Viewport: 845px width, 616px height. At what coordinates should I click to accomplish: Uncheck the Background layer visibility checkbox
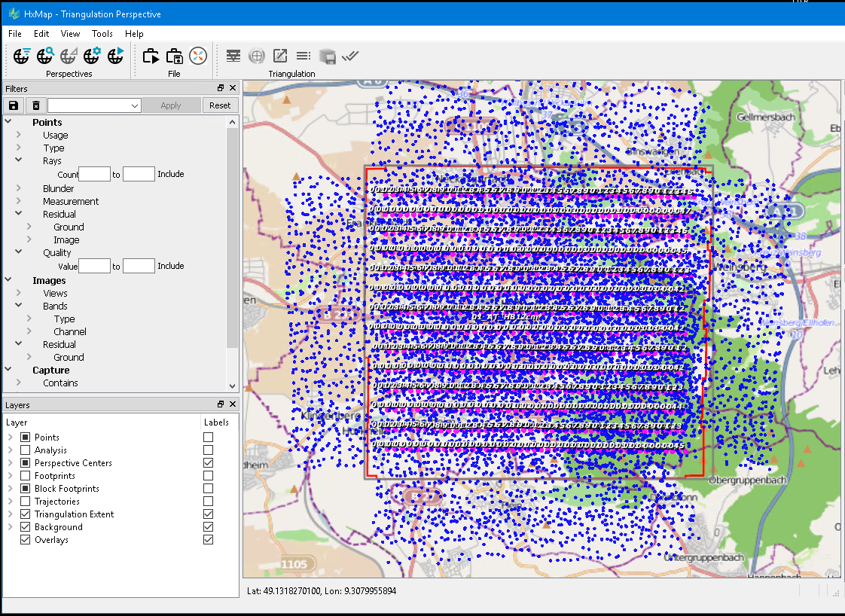pos(25,527)
